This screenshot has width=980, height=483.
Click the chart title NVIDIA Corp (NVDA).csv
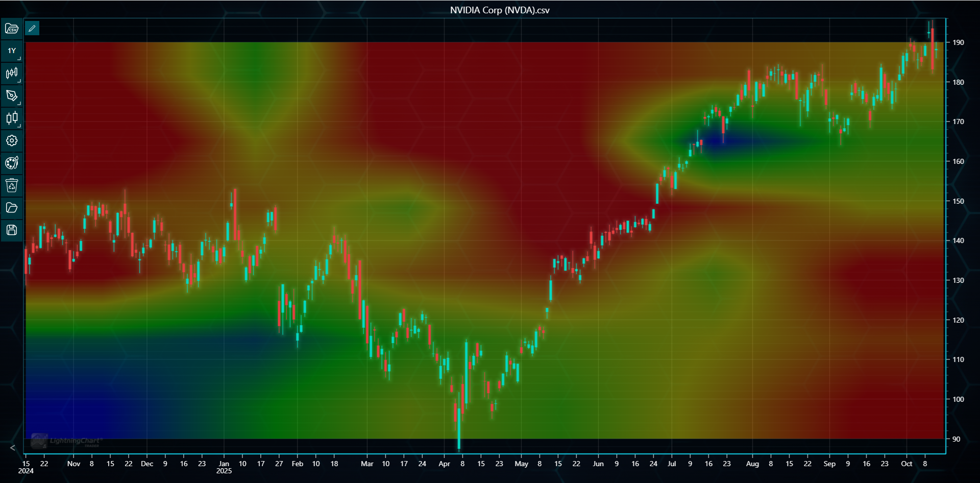pos(500,10)
